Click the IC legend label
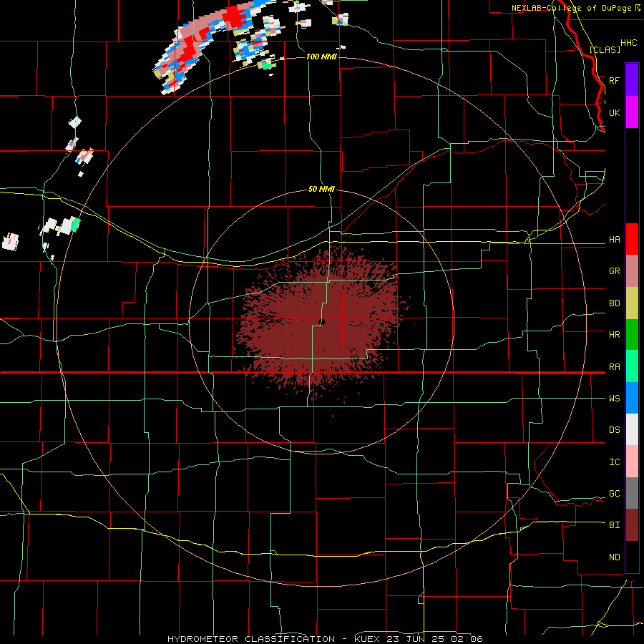The image size is (644, 644). (614, 462)
